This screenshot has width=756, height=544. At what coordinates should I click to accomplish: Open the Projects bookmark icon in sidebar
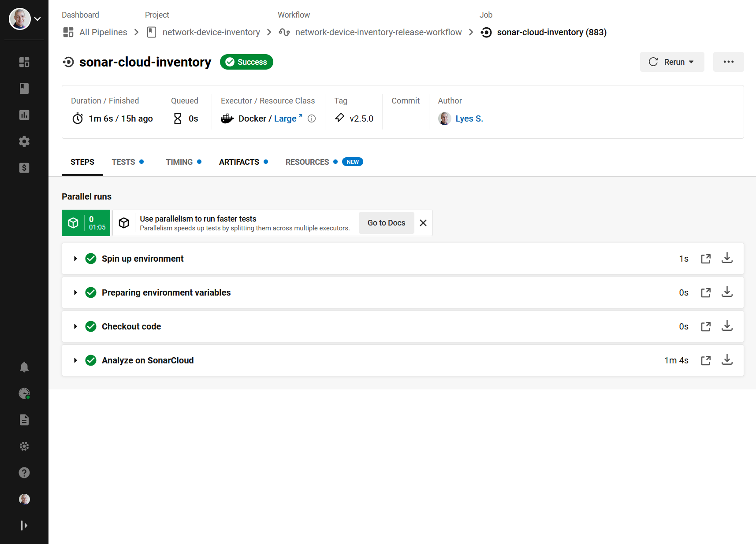[24, 89]
